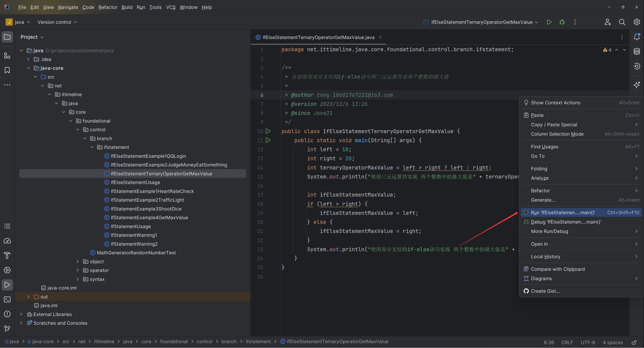Image resolution: width=644 pixels, height=348 pixels.
Task: Open IDE settings gear icon
Action: [x=636, y=22]
